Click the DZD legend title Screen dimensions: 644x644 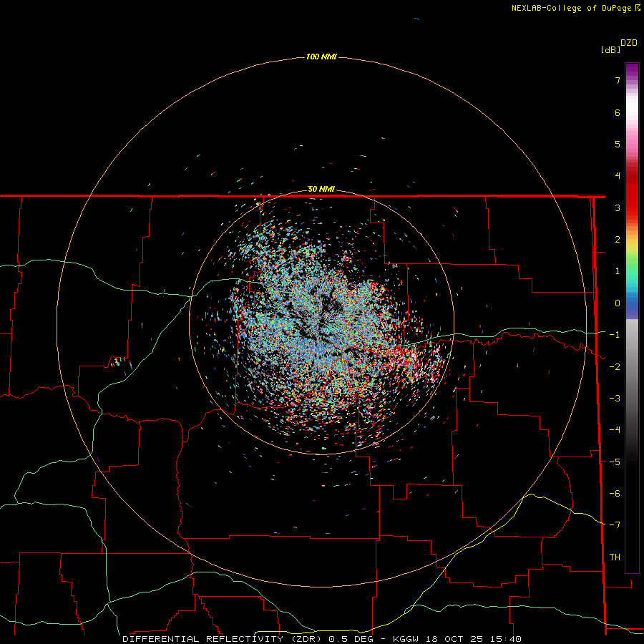point(629,43)
